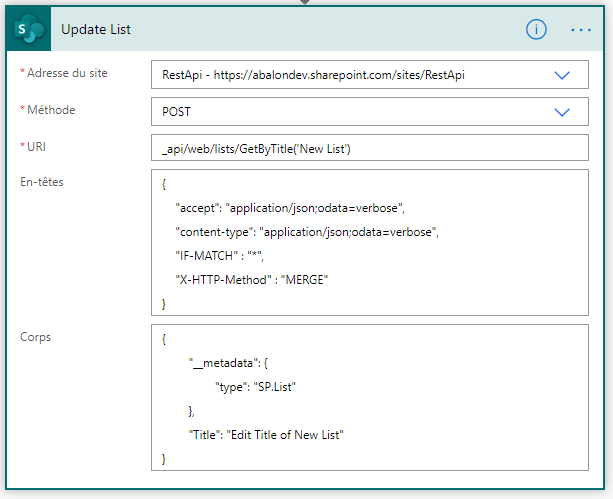Click the URI input field
Viewport: 613px width, 499px height.
[x=369, y=148]
